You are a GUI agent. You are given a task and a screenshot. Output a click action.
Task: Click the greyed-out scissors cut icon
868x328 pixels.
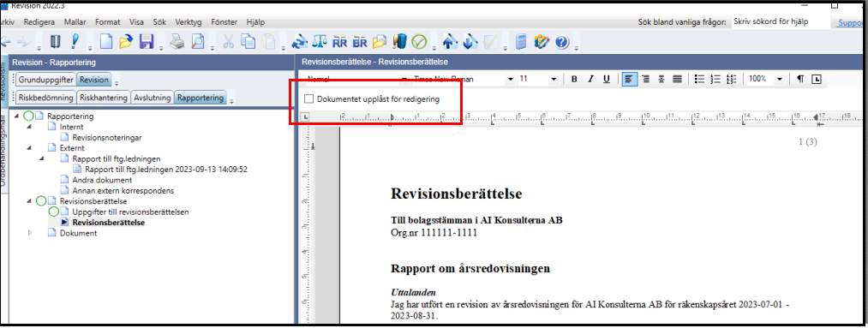229,41
